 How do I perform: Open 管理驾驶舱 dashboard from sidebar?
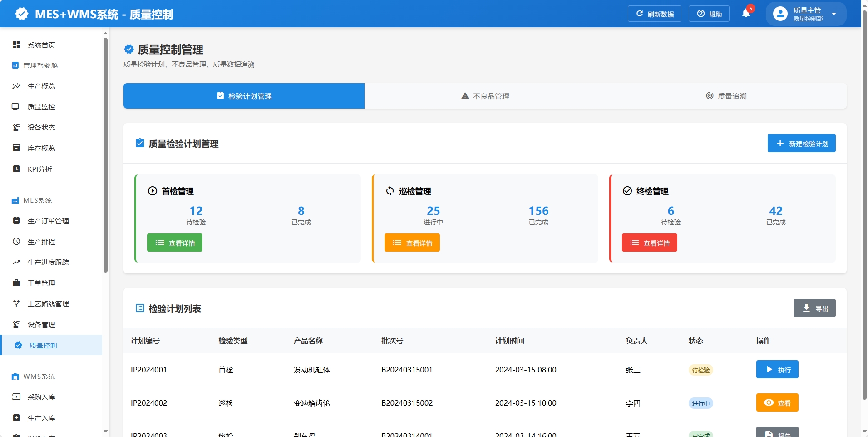(16, 65)
